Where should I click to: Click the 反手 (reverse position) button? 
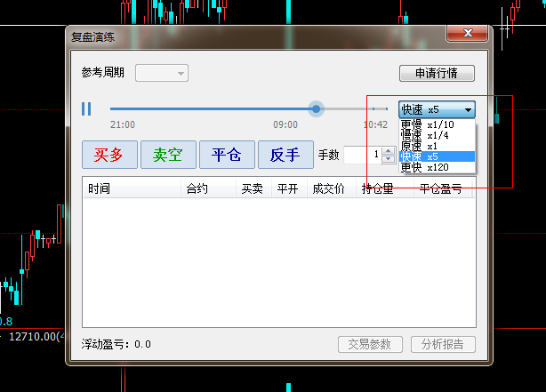pyautogui.click(x=285, y=155)
